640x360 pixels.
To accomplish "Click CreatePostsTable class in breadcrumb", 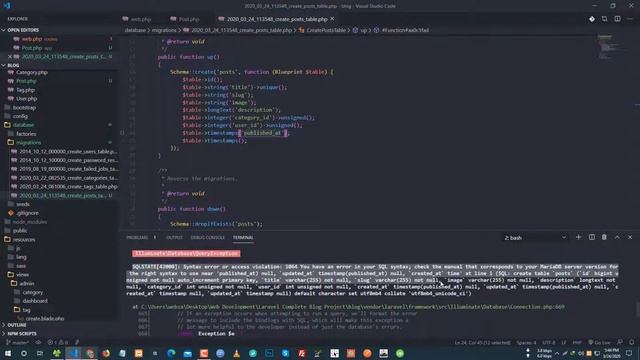I will coord(325,30).
